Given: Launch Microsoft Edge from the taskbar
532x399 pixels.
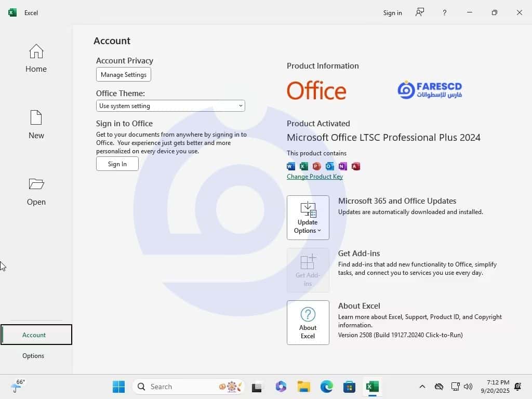Looking at the screenshot, I should [326, 387].
